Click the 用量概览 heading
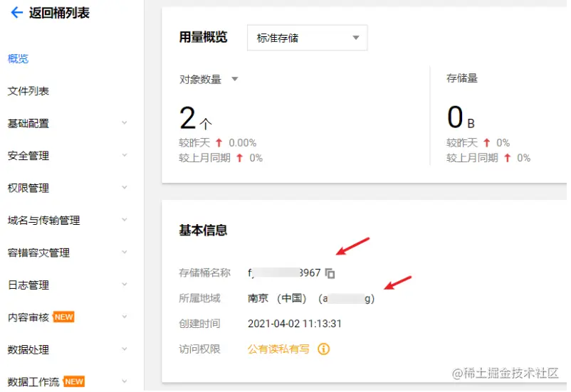 (x=203, y=37)
